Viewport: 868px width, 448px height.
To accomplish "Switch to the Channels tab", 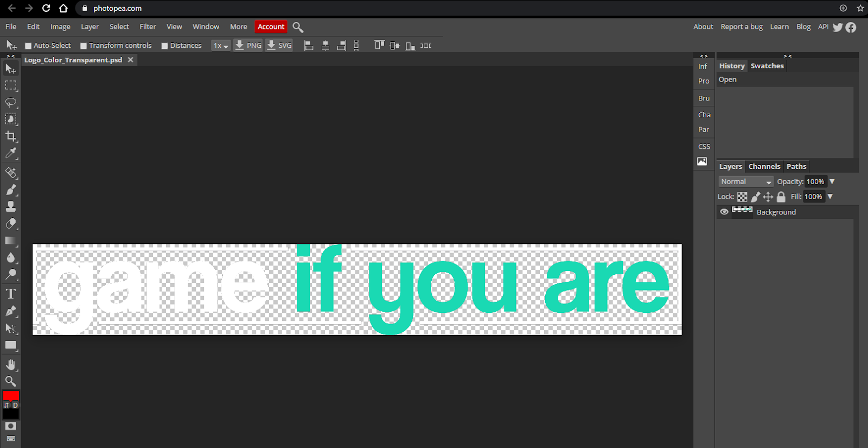I will pyautogui.click(x=764, y=167).
